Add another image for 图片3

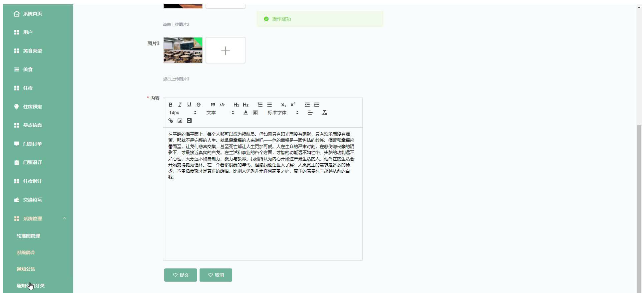(225, 50)
